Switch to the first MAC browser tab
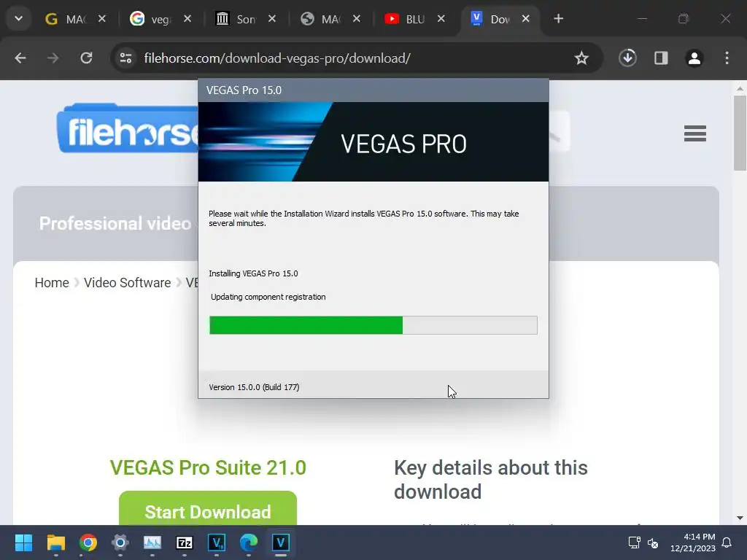The image size is (747, 560). [66, 19]
